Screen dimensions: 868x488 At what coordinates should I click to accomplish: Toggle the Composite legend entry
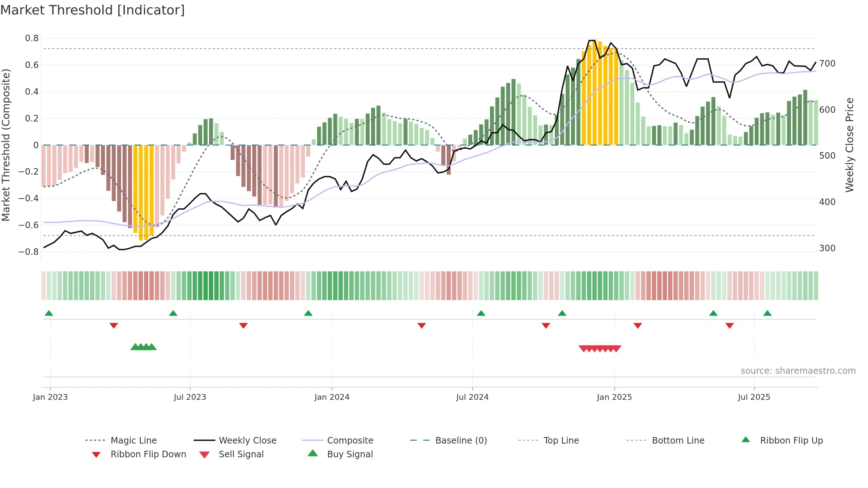click(338, 440)
